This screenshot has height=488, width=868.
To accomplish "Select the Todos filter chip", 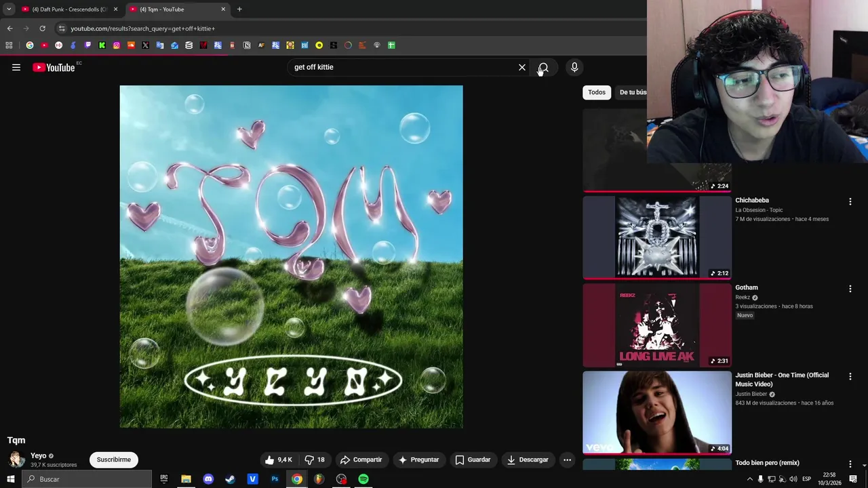I will point(597,92).
